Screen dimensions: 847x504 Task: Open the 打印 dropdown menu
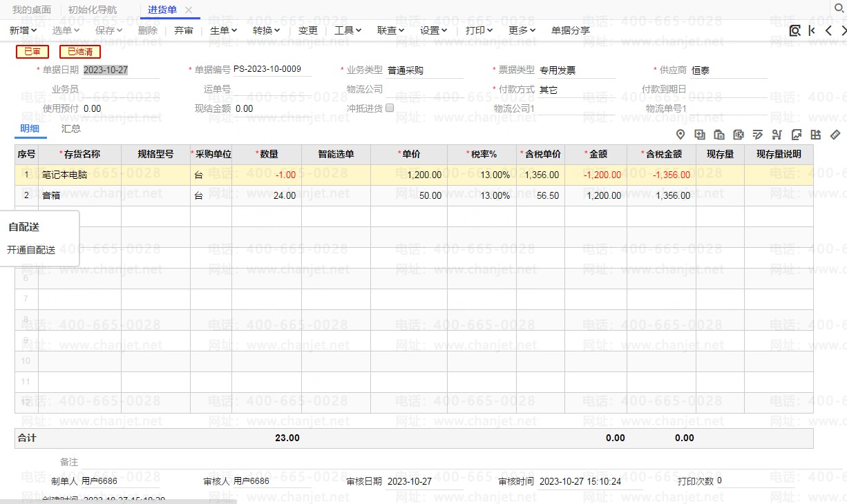[479, 30]
